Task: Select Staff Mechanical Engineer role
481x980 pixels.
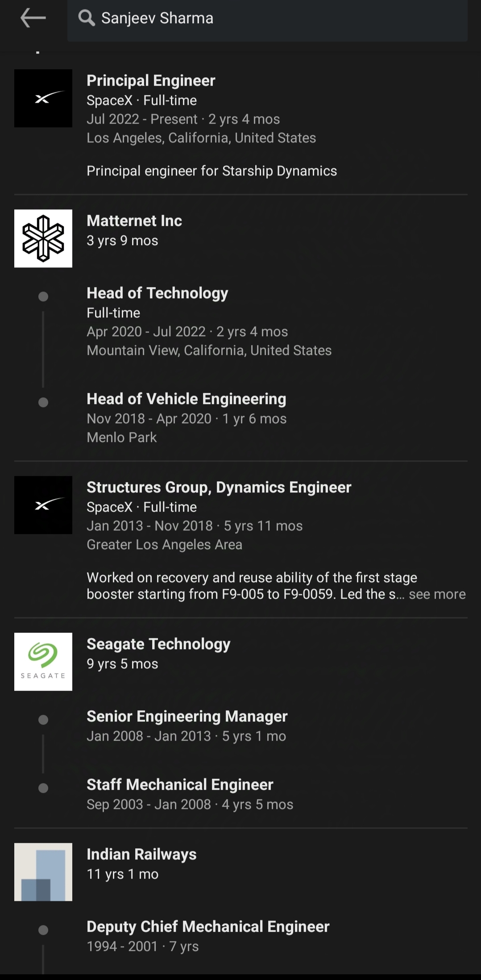Action: [180, 784]
